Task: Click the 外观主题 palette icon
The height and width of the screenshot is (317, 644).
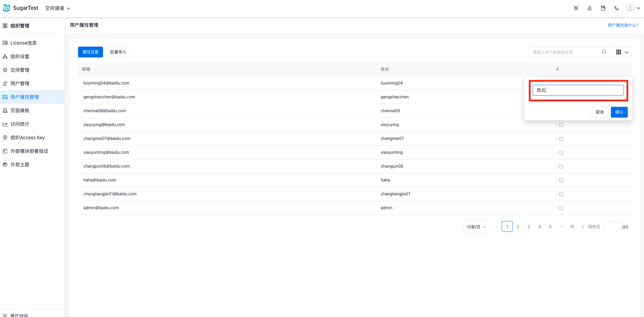Action: click(5, 165)
